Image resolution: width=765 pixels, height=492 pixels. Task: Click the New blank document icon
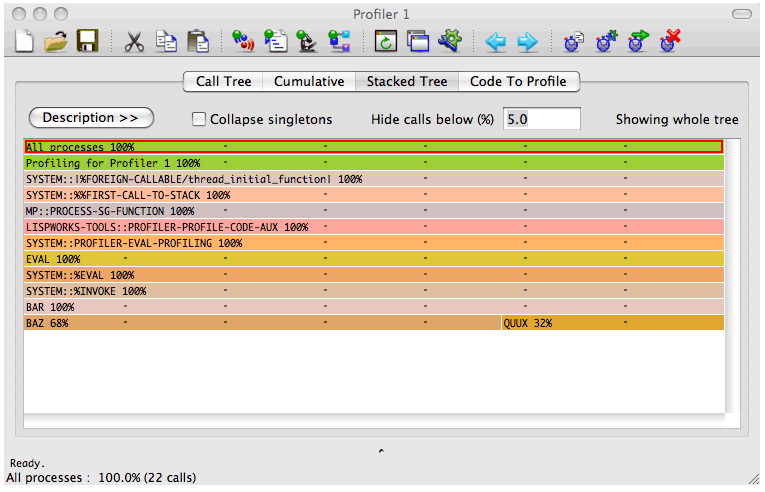point(24,41)
